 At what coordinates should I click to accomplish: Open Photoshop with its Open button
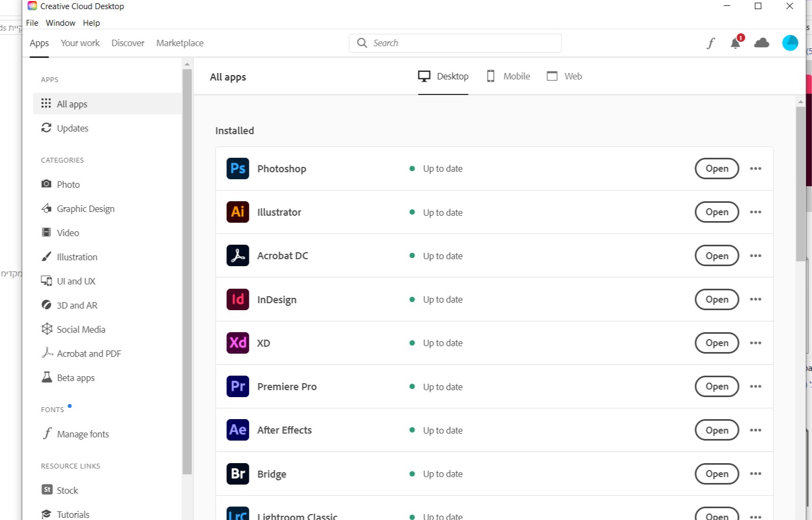coord(717,169)
